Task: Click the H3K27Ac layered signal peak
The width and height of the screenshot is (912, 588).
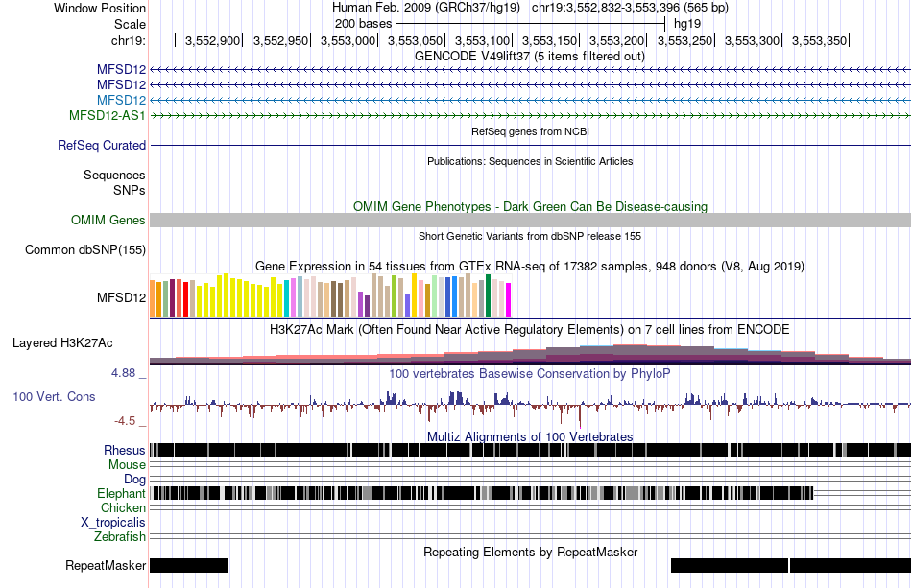Action: coord(630,353)
